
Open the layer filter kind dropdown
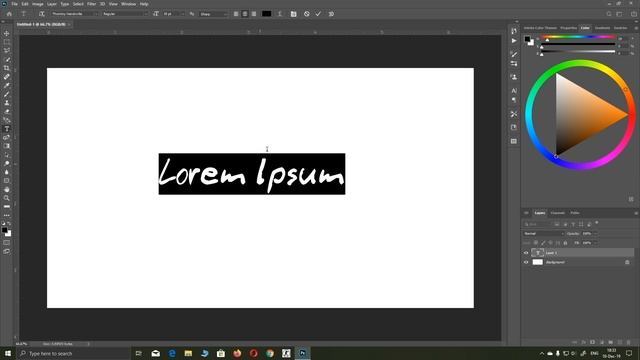click(537, 224)
